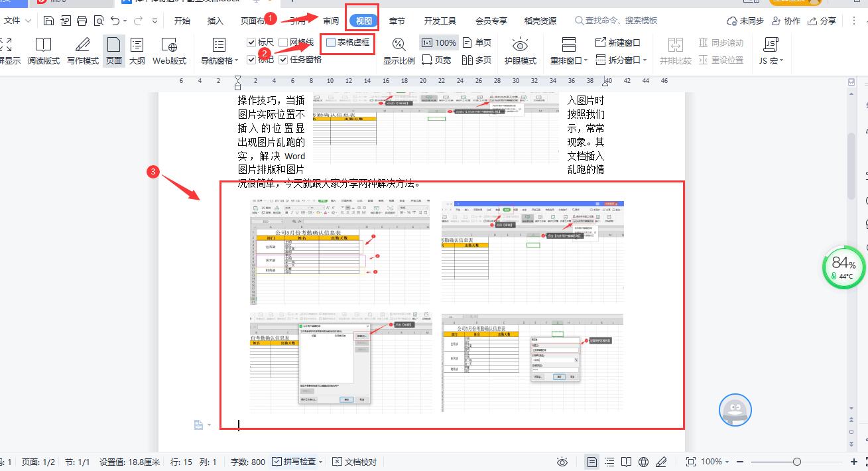868x471 pixels.
Task: Enable the 网格线 gridlines checkbox
Action: tap(283, 42)
